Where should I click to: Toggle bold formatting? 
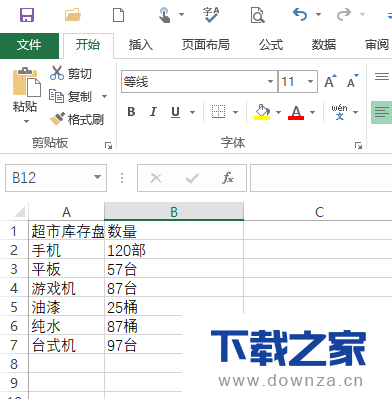pos(131,112)
